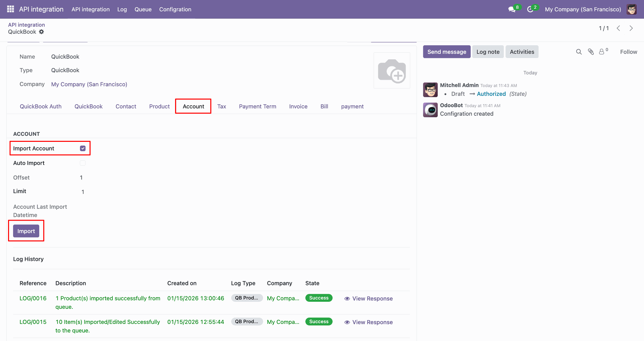Click the Description column header
This screenshot has height=341, width=644.
(x=71, y=283)
